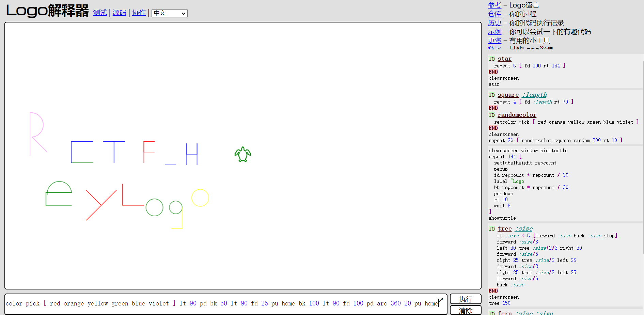Image resolution: width=644 pixels, height=315 pixels.
Task: Open the 示例 example code link
Action: pos(494,32)
